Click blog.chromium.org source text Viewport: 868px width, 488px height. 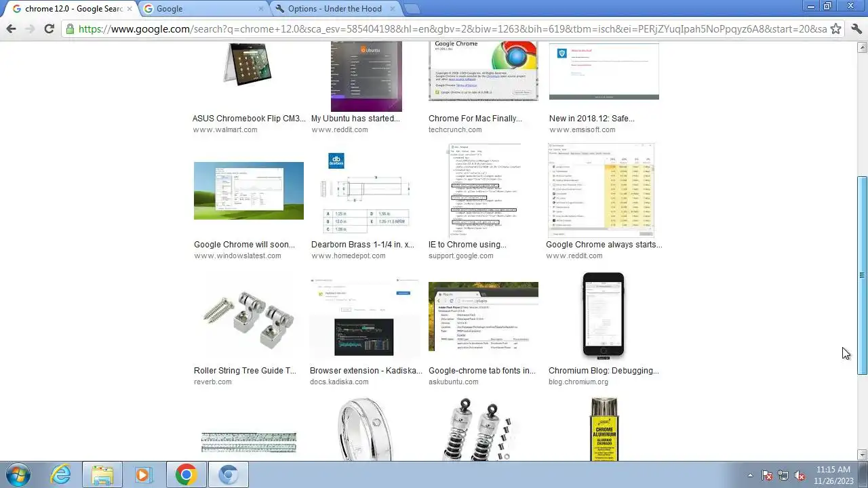pos(578,382)
